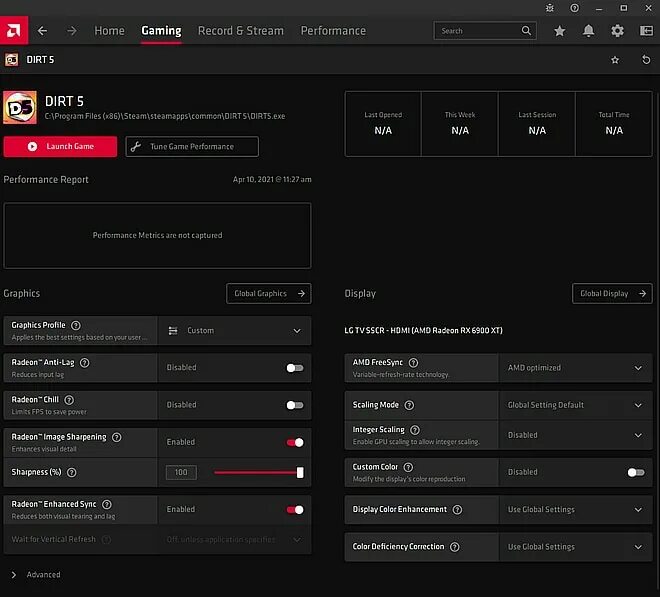
Task: Show help for AMD FreeSync
Action: 414,362
